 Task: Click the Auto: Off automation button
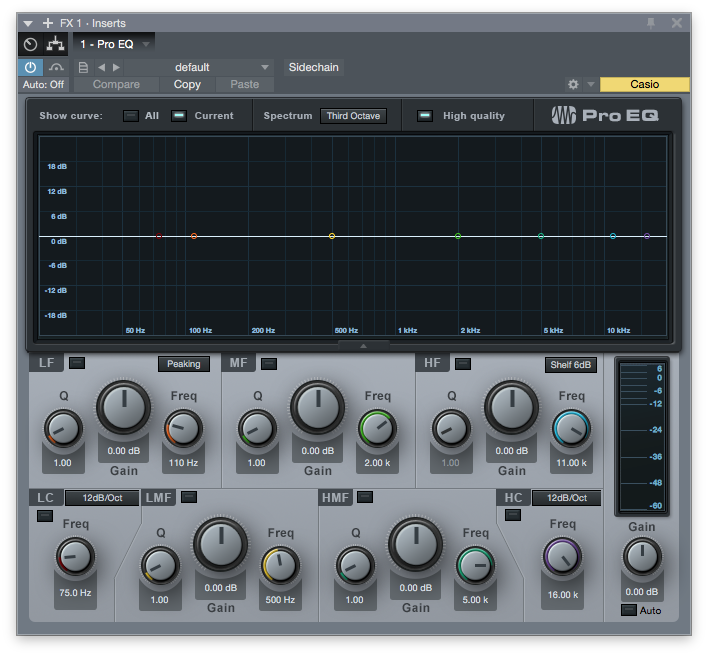coord(43,85)
